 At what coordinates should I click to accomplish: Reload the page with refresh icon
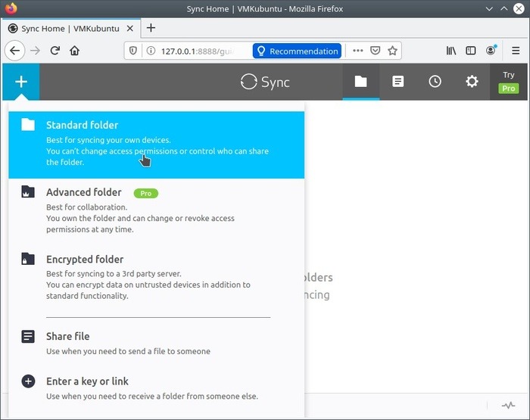tap(55, 51)
